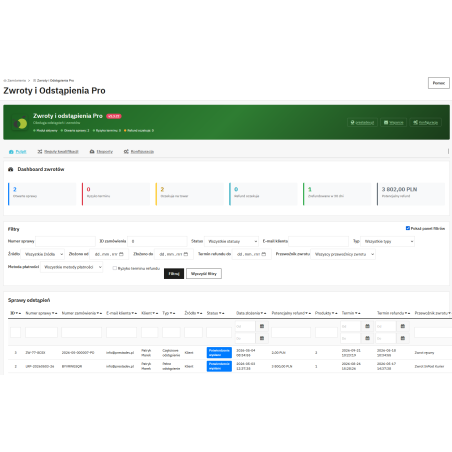This screenshot has width=452, height=452.
Task: Switch to the Reguły kwalifikacji tab
Action: point(58,152)
